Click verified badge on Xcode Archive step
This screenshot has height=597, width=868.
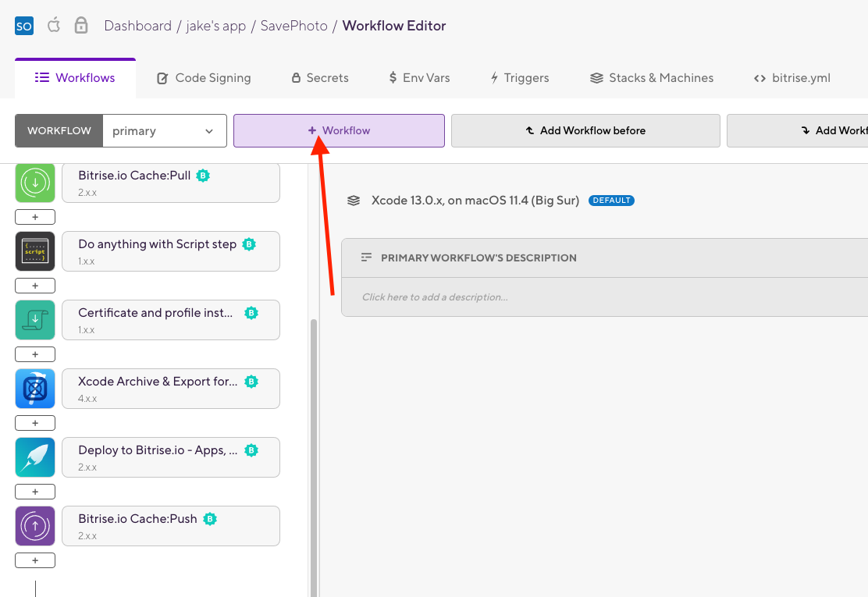(x=251, y=381)
